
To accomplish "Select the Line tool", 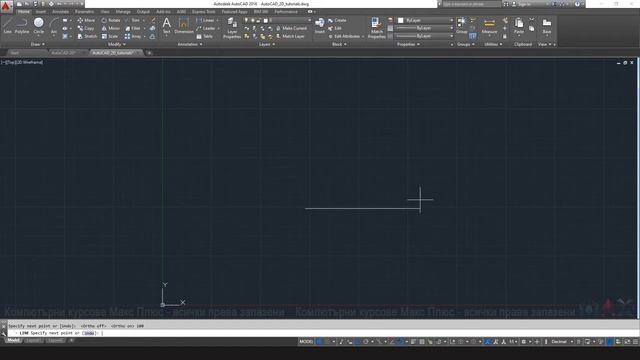I will click(7, 25).
